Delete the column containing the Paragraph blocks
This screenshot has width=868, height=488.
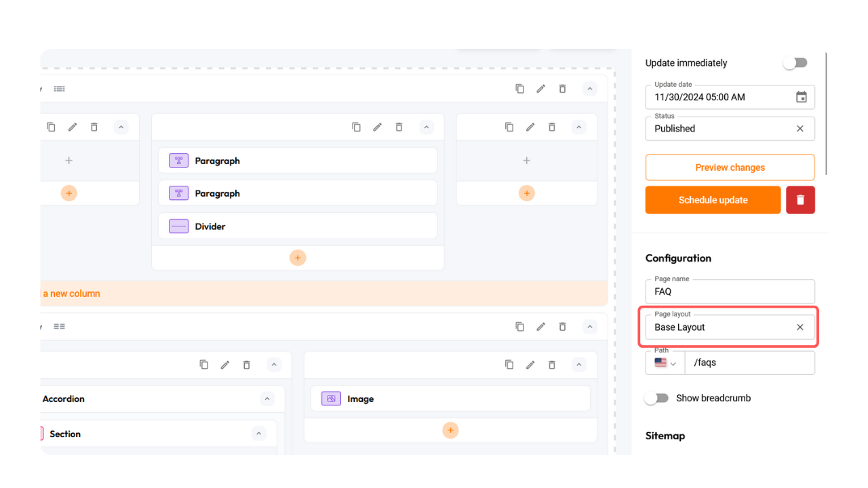399,127
